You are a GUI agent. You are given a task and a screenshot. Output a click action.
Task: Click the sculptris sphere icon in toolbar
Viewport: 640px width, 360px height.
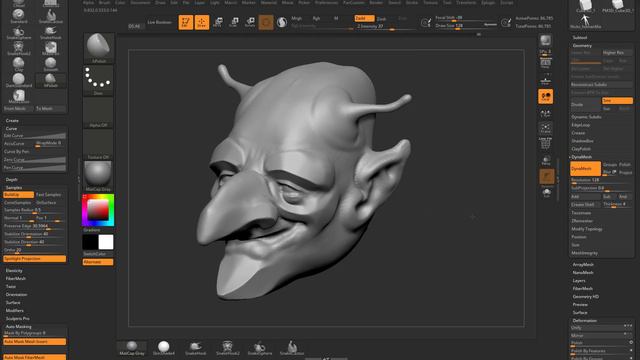click(x=282, y=22)
